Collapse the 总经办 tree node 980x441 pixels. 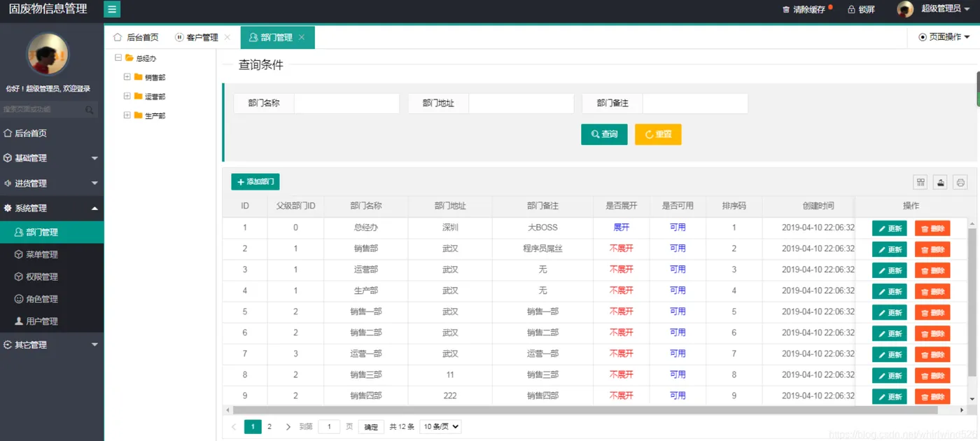[x=118, y=58]
